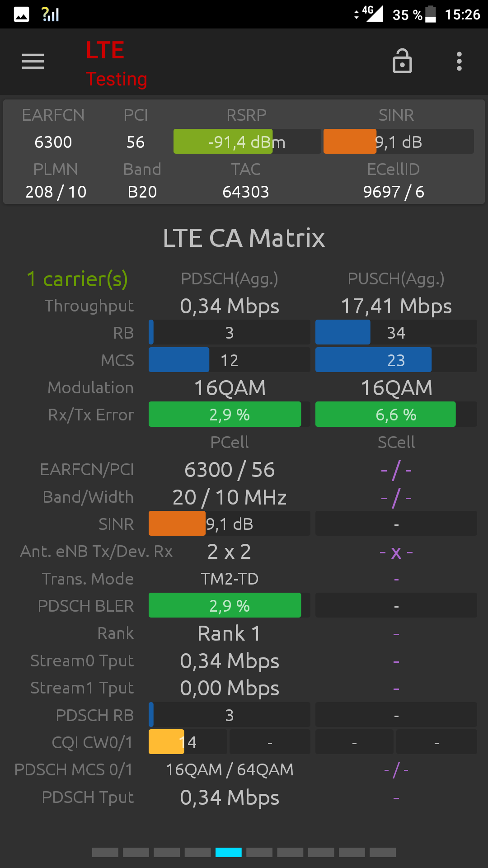Open the three-dot overflow menu
Viewport: 488px width, 868px height.
point(459,61)
